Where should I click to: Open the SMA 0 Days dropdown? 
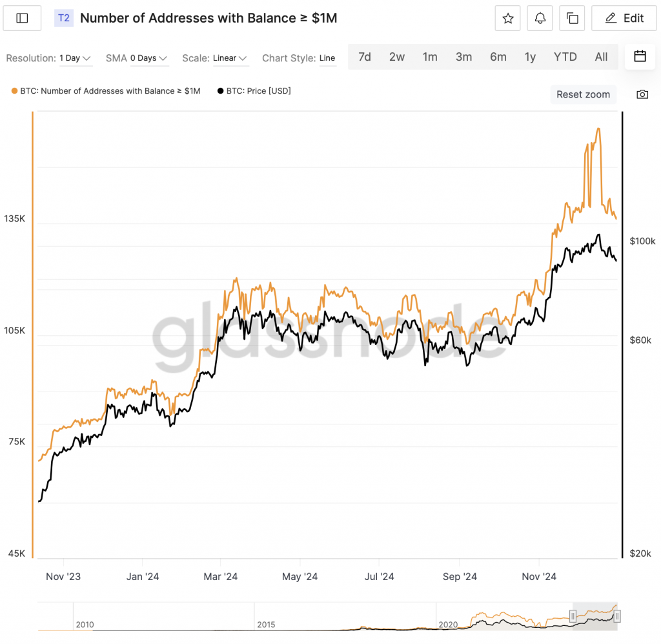click(x=148, y=58)
